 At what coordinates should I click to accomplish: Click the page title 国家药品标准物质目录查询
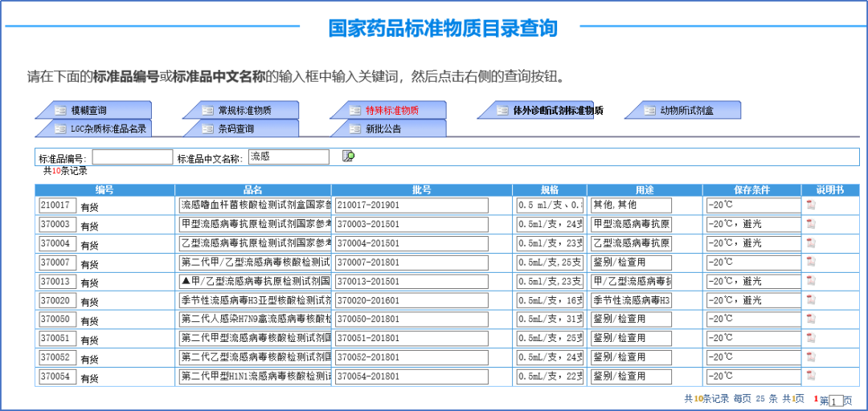coord(442,27)
